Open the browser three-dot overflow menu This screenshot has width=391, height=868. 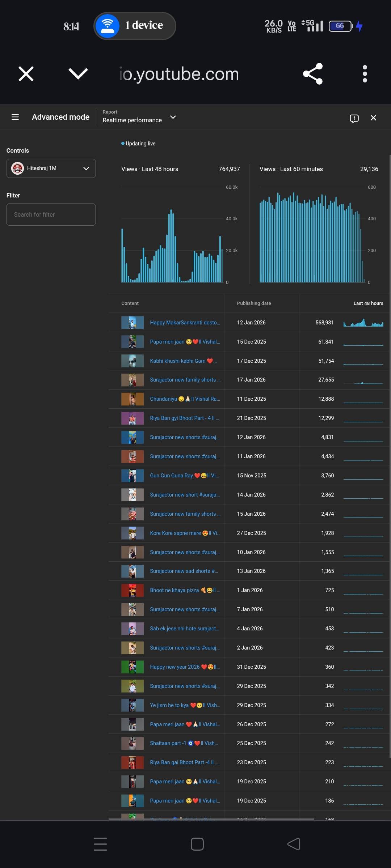(x=365, y=74)
